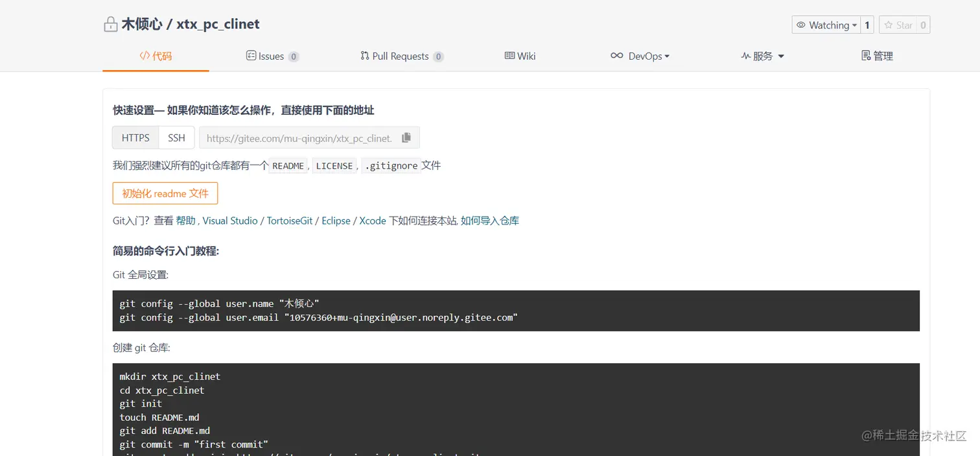Copy the repository HTTPS URL
980x456 pixels.
[406, 138]
